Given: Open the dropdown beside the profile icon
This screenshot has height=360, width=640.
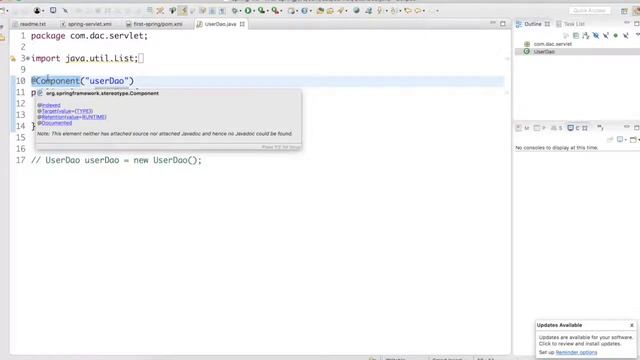Looking at the screenshot, I should pos(43,11).
